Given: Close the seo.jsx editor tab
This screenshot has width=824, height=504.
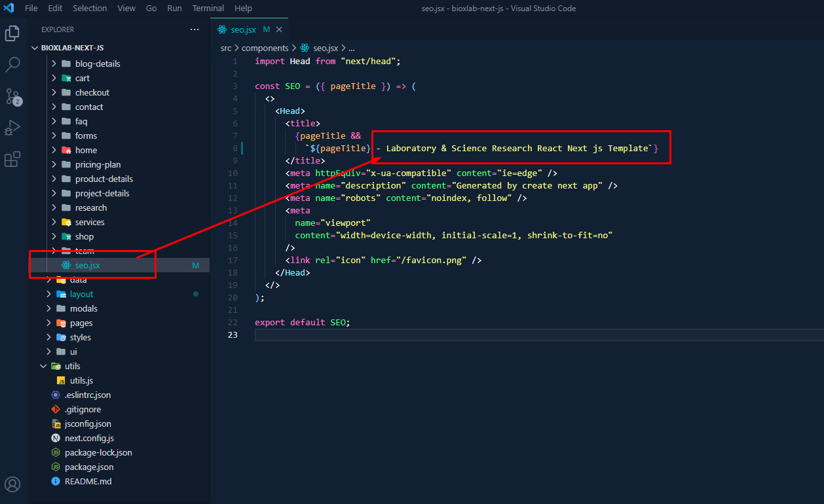Looking at the screenshot, I should [x=280, y=29].
